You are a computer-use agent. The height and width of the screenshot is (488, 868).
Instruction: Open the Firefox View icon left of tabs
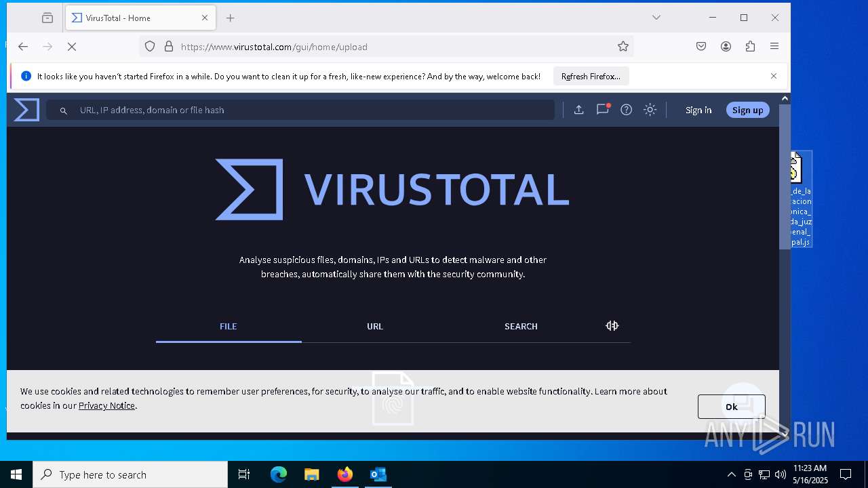coord(47,18)
